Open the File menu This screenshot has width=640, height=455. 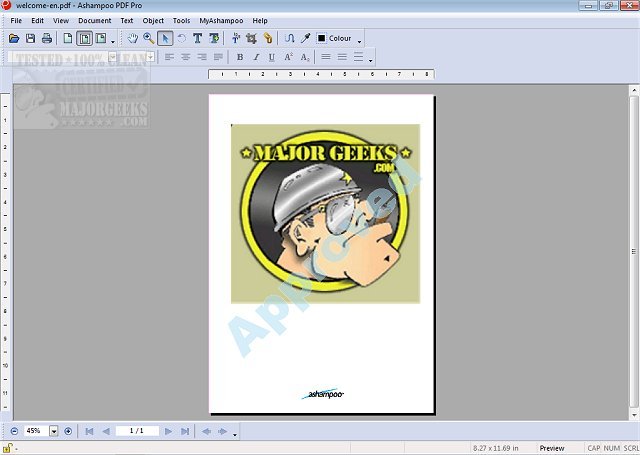(x=16, y=21)
